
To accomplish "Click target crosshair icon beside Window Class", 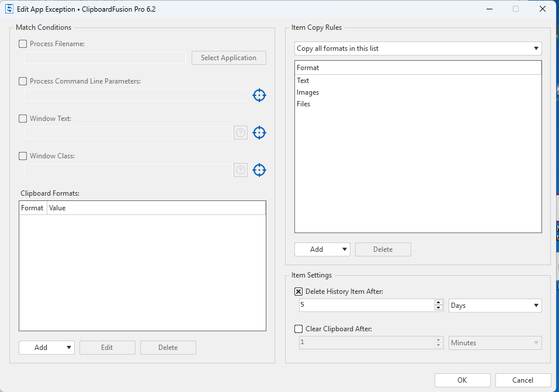I will point(259,170).
